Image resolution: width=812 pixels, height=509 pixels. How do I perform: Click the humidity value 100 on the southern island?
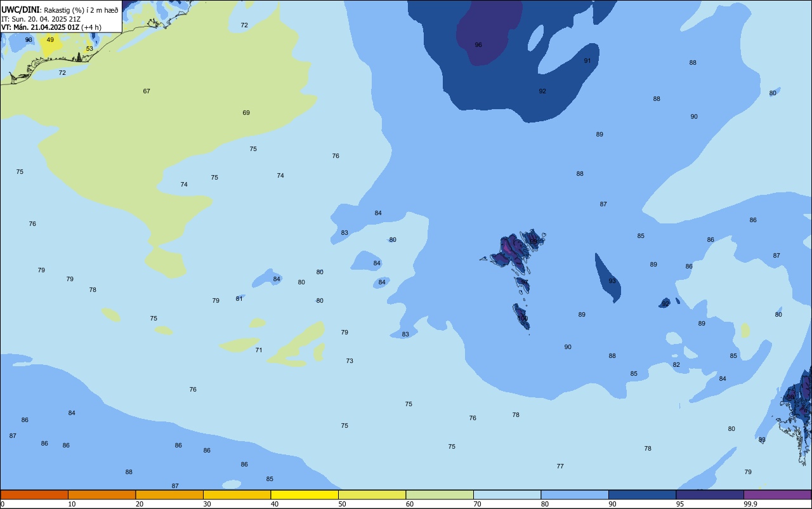(523, 319)
